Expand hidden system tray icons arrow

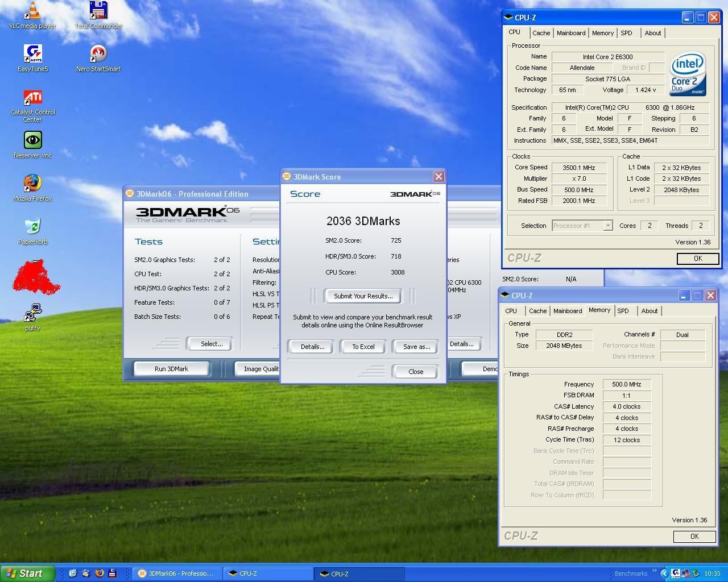(664, 573)
